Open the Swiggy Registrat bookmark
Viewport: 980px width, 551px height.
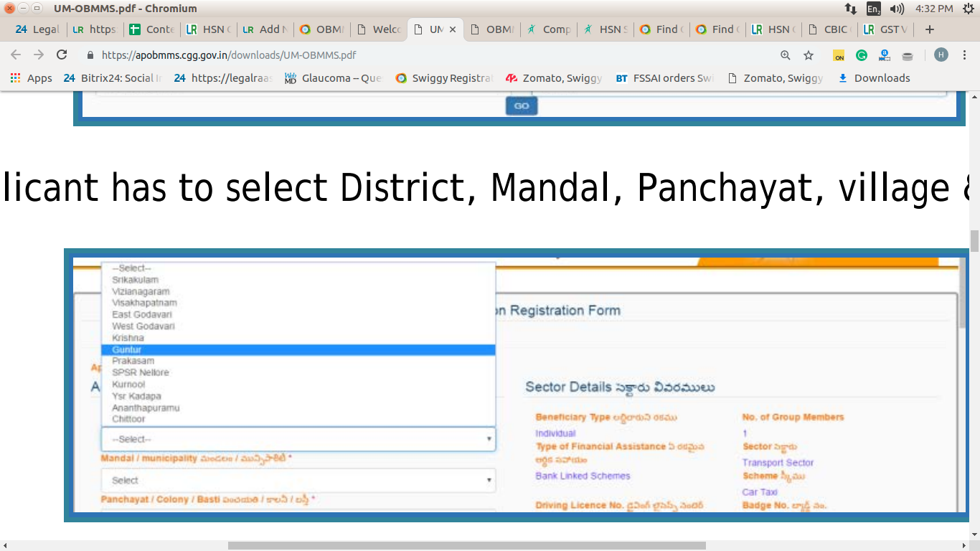click(444, 78)
